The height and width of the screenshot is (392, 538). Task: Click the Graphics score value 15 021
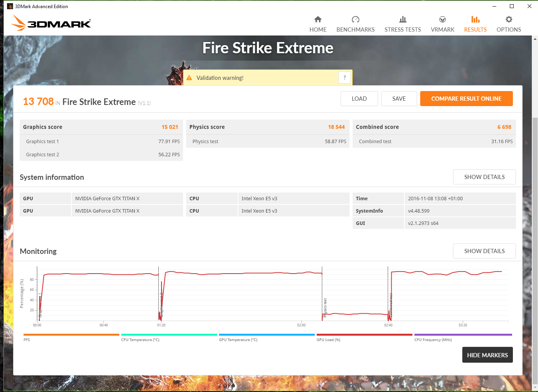point(170,127)
